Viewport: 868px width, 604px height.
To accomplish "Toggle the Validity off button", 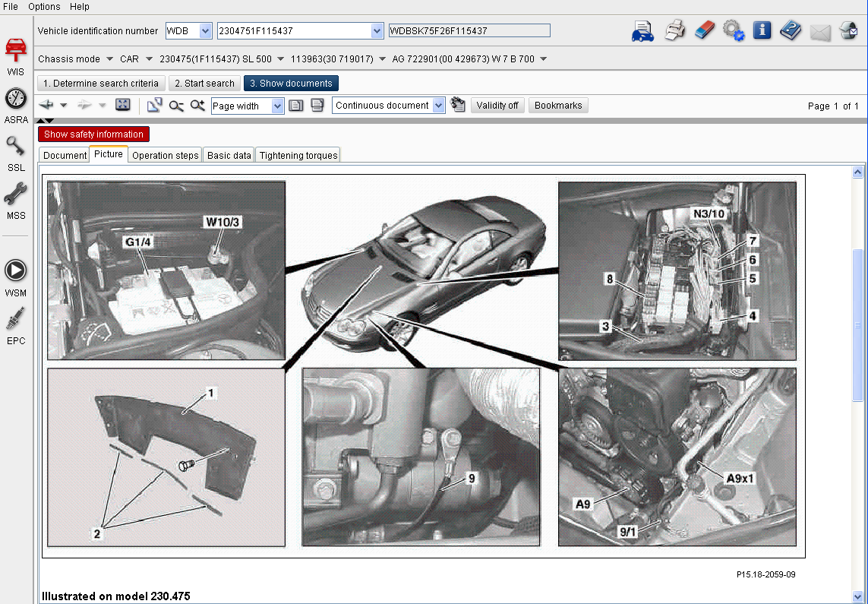I will pyautogui.click(x=497, y=105).
